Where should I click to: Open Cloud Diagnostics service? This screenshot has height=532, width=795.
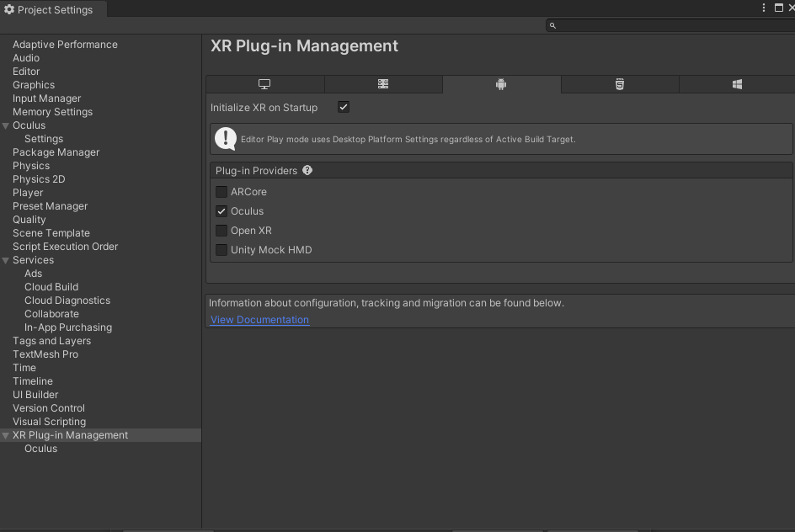click(x=67, y=301)
